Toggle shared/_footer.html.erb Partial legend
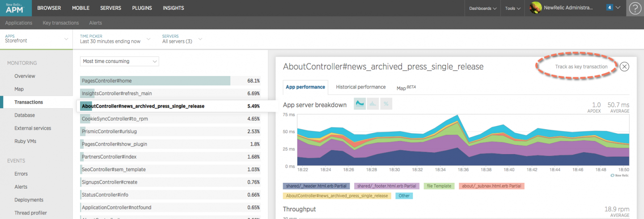The height and width of the screenshot is (219, 644). tap(387, 186)
